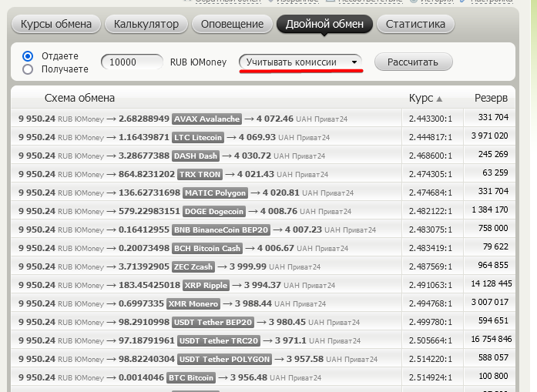Select the Получаете radio button
Screen dimensions: 537x392
(28, 69)
